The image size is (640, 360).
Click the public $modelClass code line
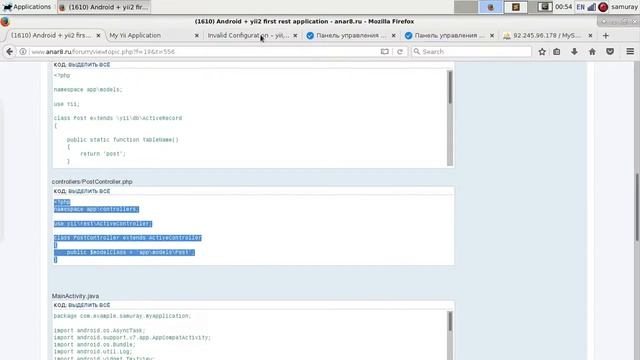click(131, 252)
